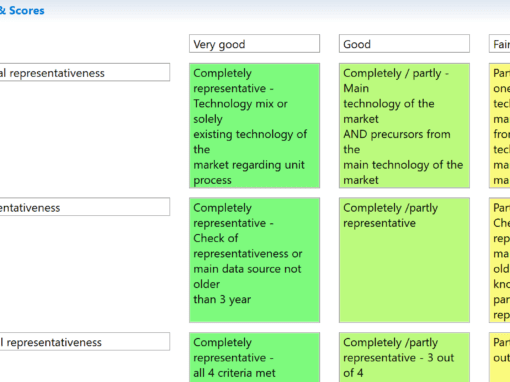The width and height of the screenshot is (510, 382).
Task: Click 'market regarding unit process' text
Action: point(249,172)
